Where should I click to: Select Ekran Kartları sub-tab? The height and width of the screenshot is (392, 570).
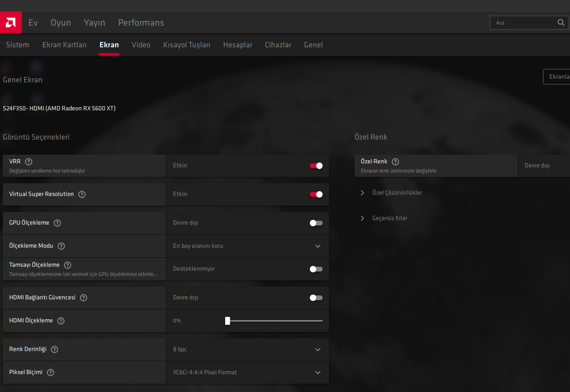[x=64, y=45]
